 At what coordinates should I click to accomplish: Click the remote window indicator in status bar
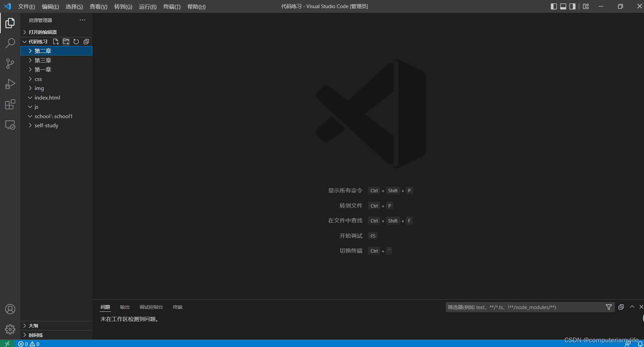7,344
